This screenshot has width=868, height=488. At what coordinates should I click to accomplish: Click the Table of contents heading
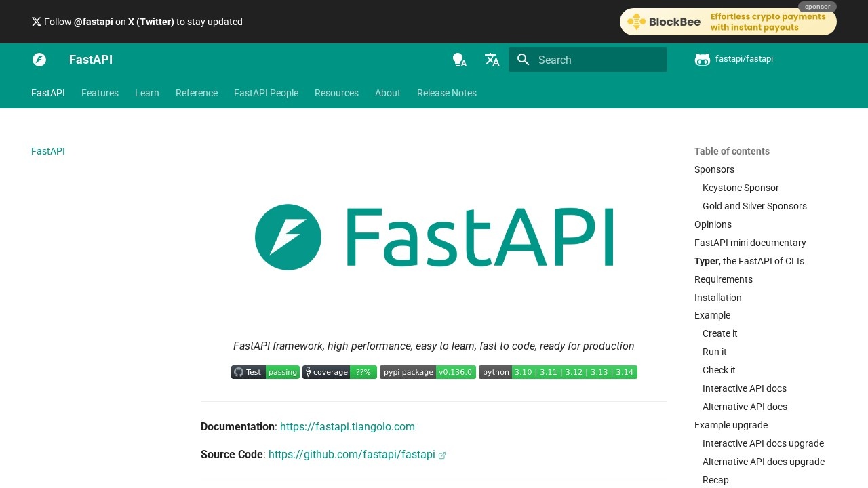click(732, 151)
